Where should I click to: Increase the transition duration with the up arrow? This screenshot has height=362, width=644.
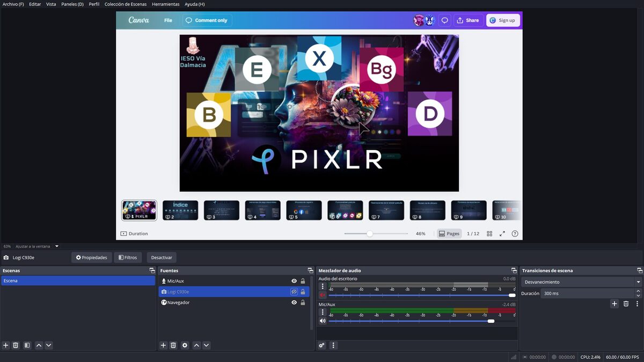click(638, 291)
